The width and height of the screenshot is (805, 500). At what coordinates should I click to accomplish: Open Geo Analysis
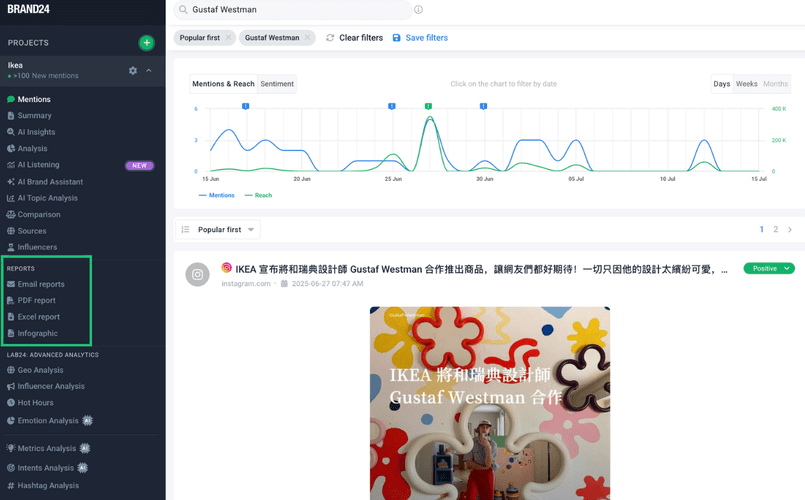pos(41,370)
